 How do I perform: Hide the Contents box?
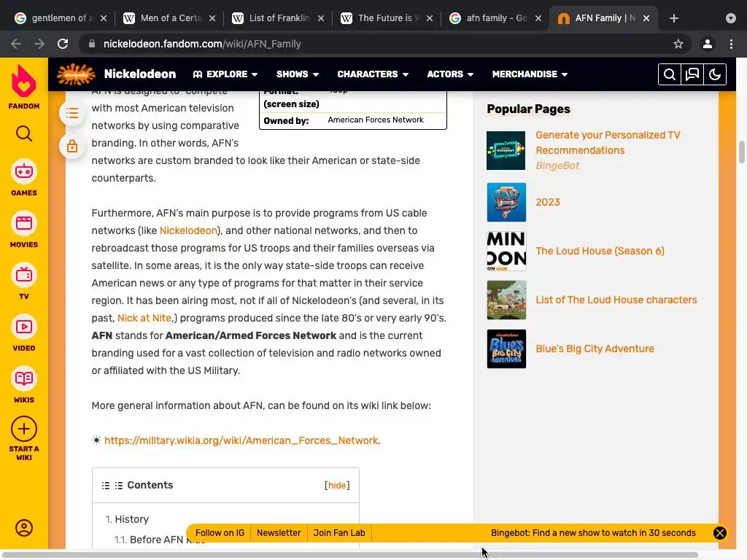point(337,485)
